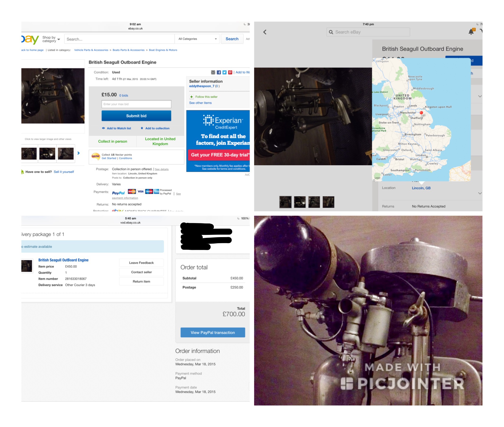Click Contact seller button

tap(141, 272)
